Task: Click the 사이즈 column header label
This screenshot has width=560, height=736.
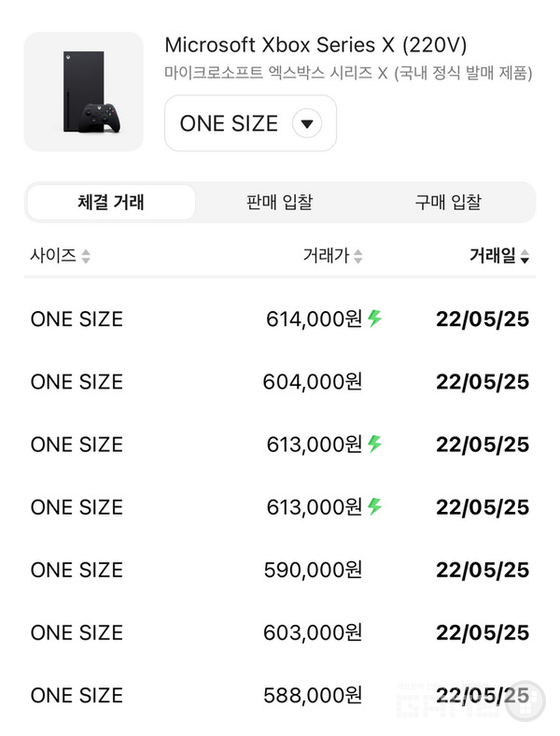Action: pos(53,256)
